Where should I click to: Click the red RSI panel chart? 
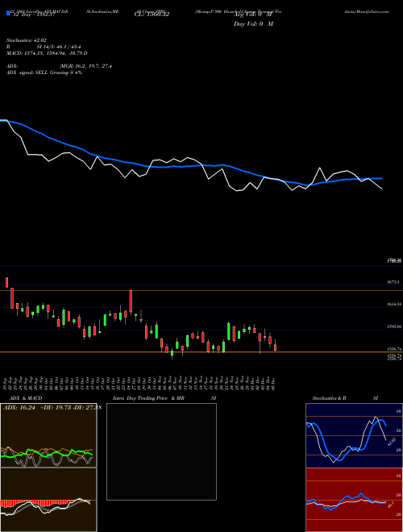[354, 500]
